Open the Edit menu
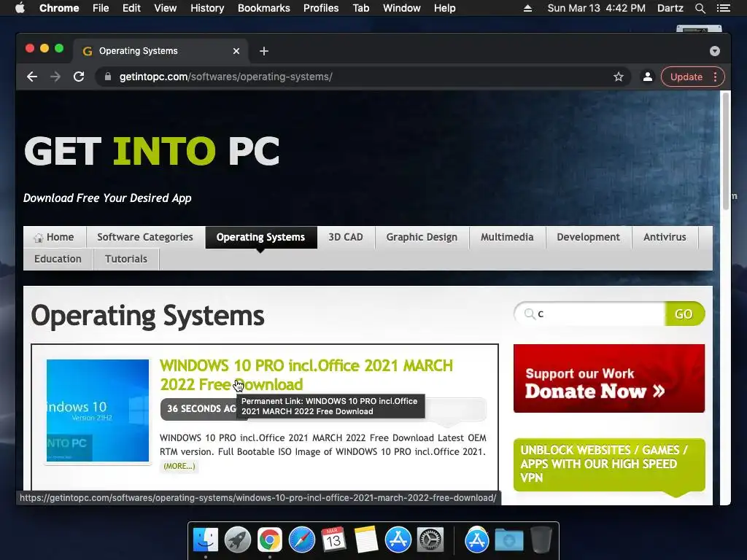The image size is (747, 560). 131,8
